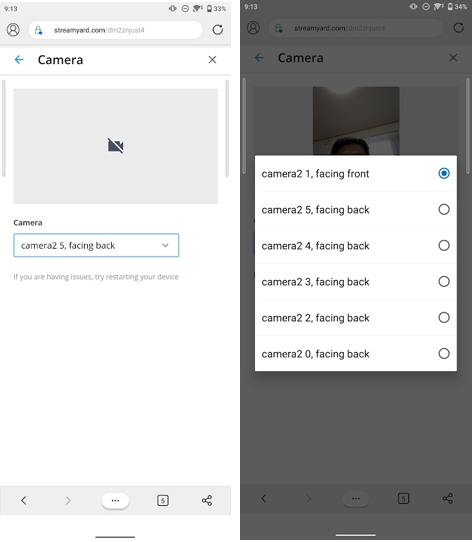Click the right-side scrollbar in left Camera panel
Image resolution: width=472 pixels, height=542 pixels.
(x=227, y=128)
